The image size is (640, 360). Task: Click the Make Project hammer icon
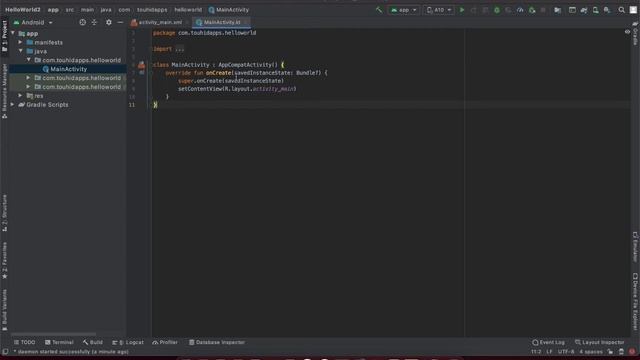[x=379, y=10]
